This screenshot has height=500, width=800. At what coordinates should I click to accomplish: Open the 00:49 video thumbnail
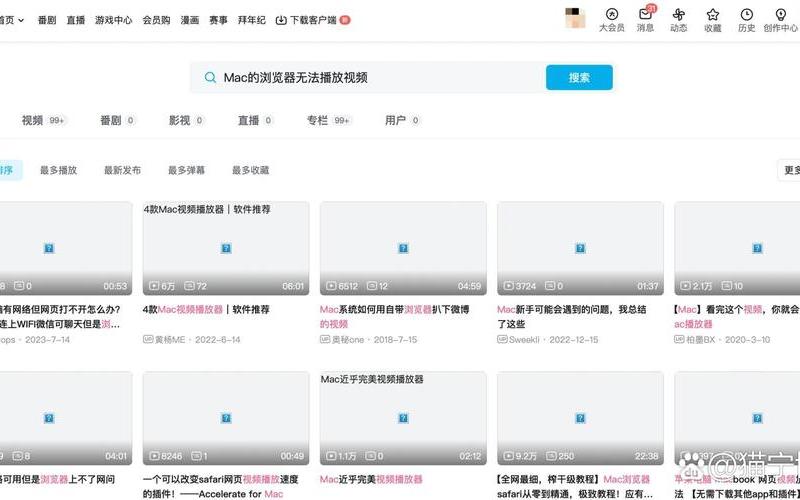[x=226, y=418]
